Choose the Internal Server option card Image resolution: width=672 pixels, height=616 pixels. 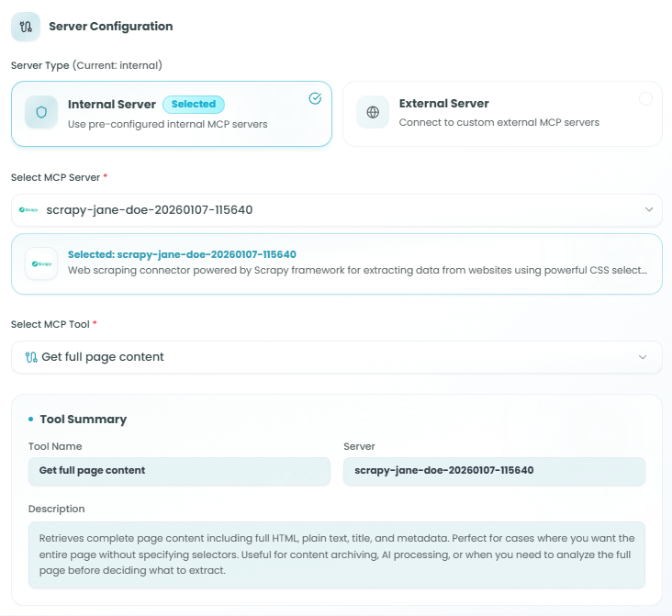(172, 114)
